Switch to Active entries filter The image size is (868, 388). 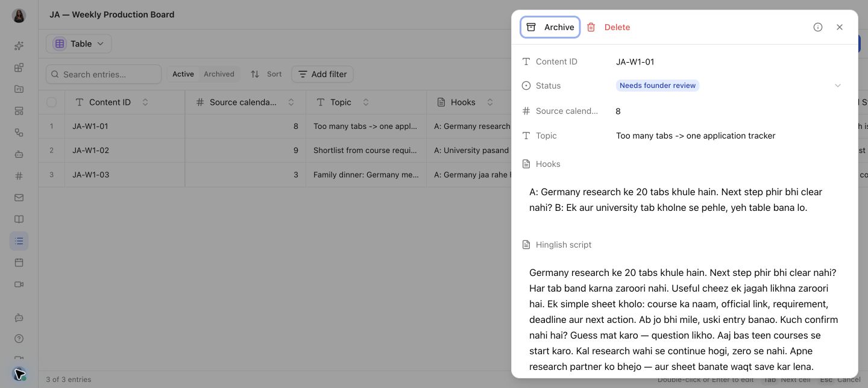[183, 74]
